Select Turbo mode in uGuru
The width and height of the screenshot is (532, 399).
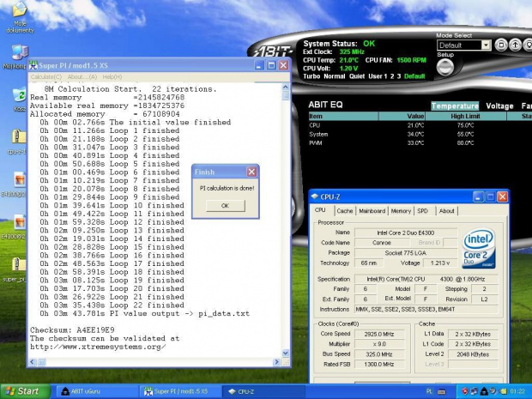pos(311,76)
